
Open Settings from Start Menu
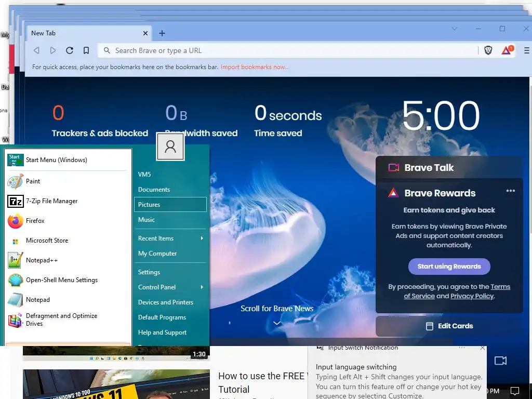170,272
